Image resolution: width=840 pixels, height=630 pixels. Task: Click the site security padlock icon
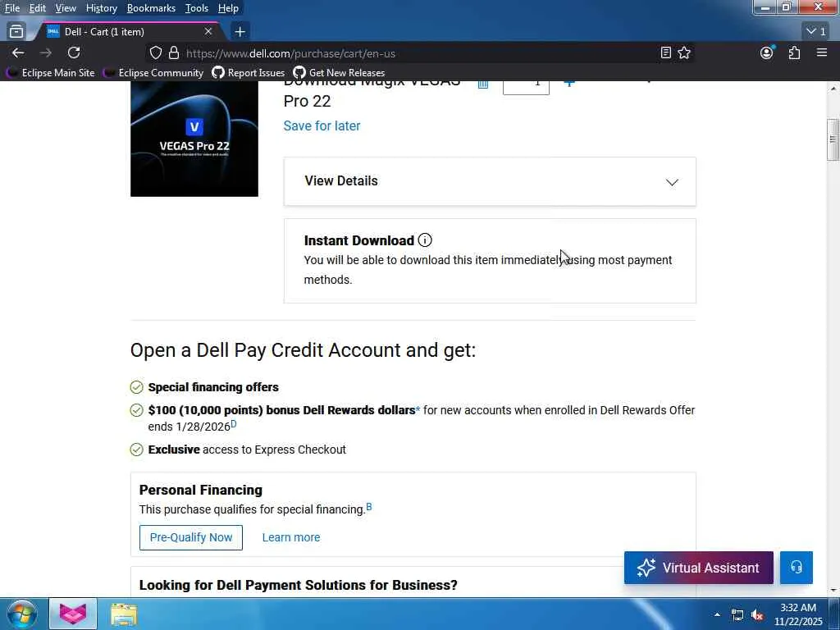pyautogui.click(x=174, y=53)
